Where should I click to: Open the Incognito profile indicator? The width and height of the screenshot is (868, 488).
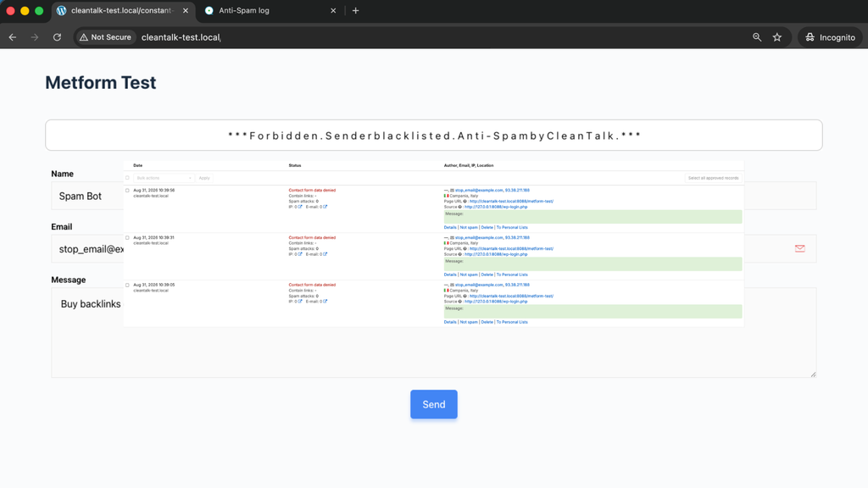click(x=830, y=37)
